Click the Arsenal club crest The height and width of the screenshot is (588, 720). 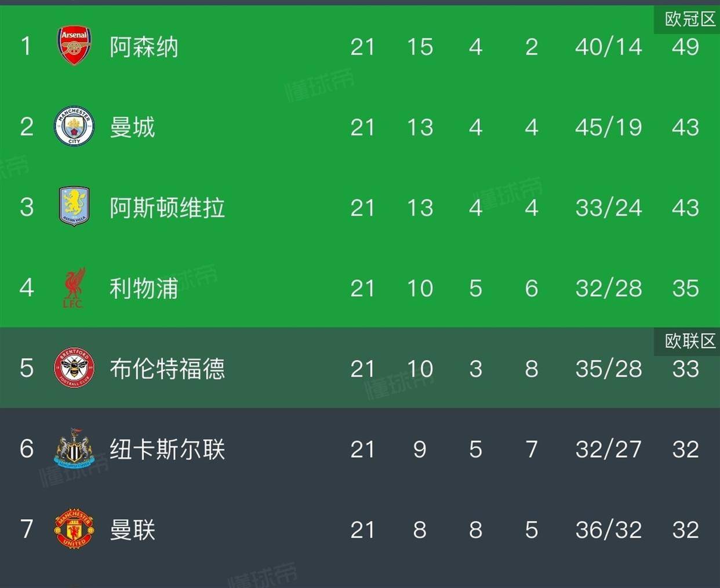[x=74, y=46]
